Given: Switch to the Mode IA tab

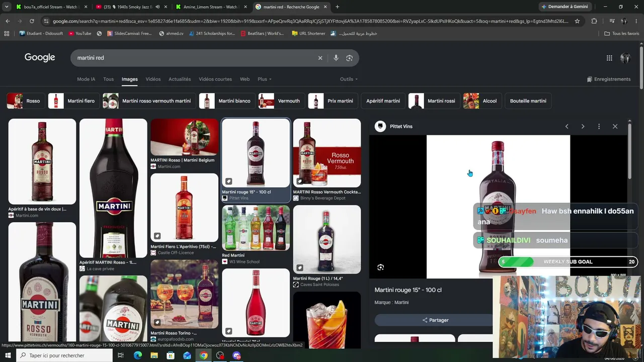Looking at the screenshot, I should pyautogui.click(x=86, y=79).
